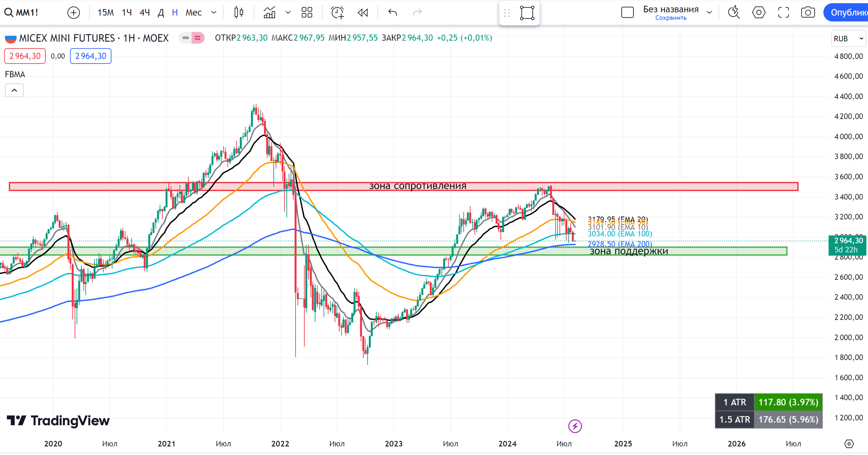Enter fullscreen mode
The width and height of the screenshot is (868, 455).
(x=783, y=12)
